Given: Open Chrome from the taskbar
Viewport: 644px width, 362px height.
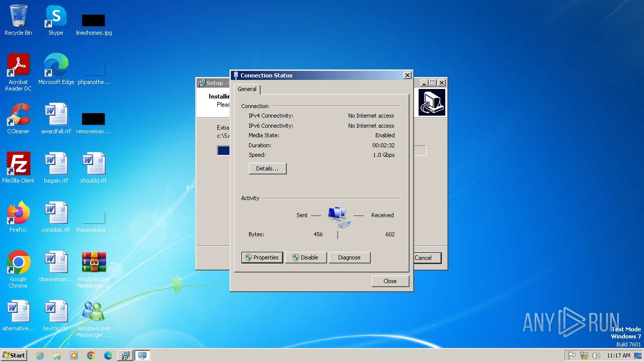Looking at the screenshot, I should (91, 355).
